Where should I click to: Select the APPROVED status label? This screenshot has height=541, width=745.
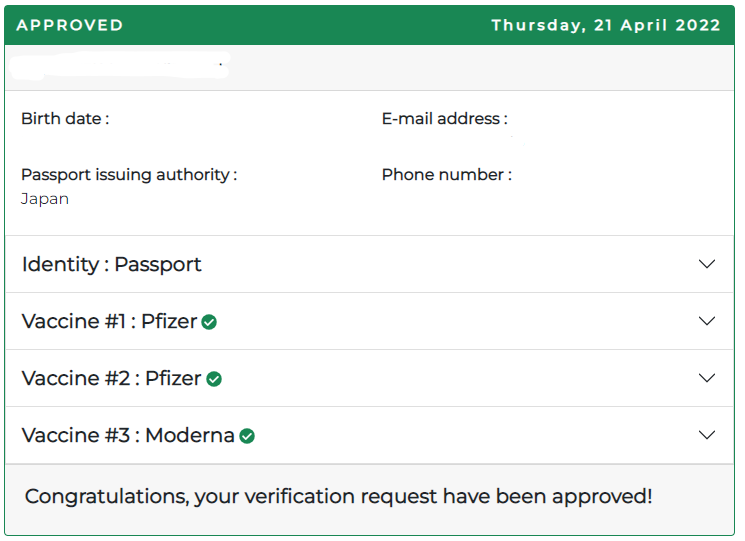pyautogui.click(x=70, y=25)
